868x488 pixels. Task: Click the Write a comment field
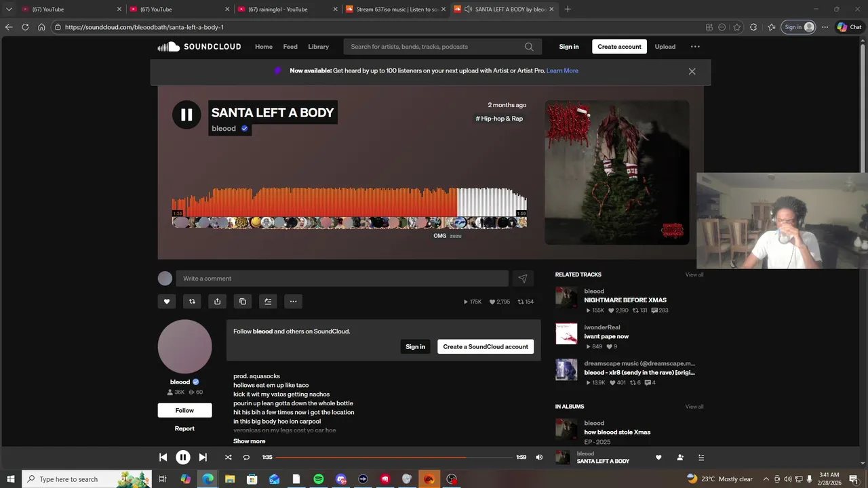(x=342, y=279)
